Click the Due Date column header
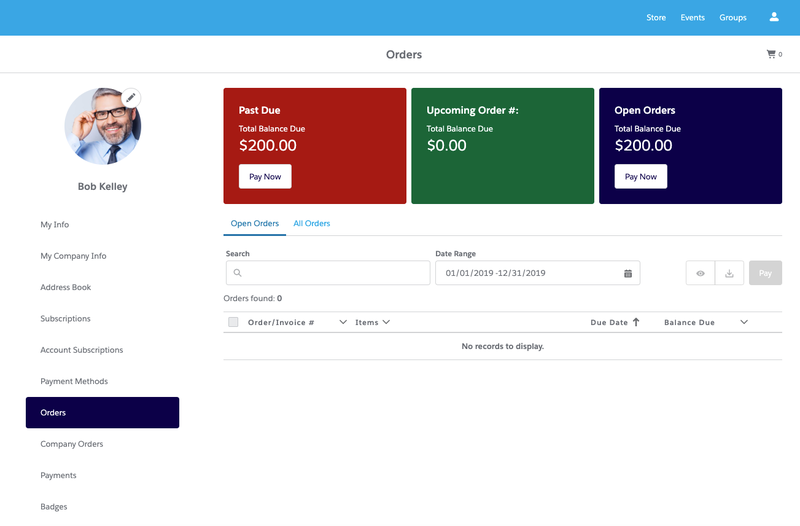800x526 pixels. [609, 322]
